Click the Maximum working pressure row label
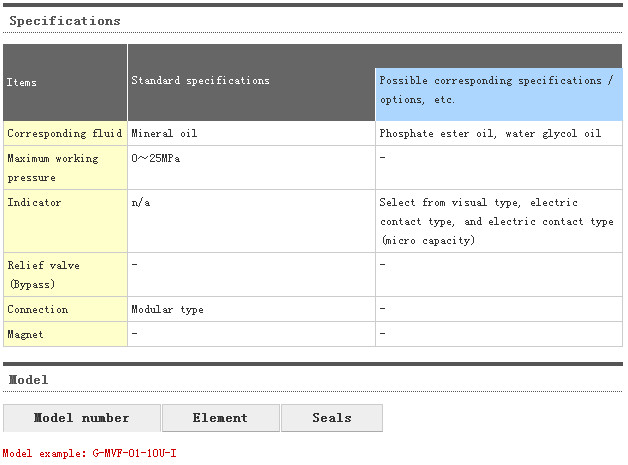The height and width of the screenshot is (465, 628). [x=52, y=167]
